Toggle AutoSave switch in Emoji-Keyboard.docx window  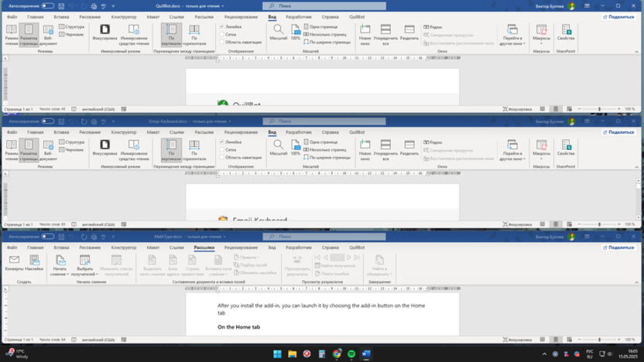pyautogui.click(x=48, y=121)
